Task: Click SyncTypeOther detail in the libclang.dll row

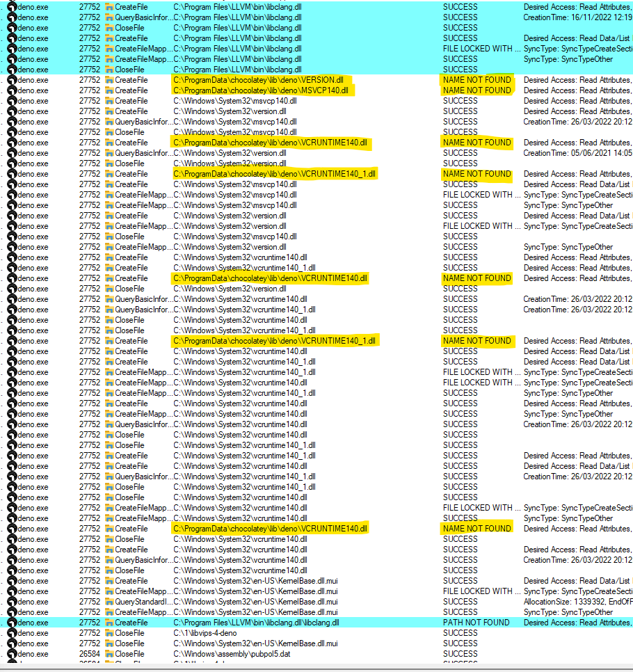Action: click(568, 59)
